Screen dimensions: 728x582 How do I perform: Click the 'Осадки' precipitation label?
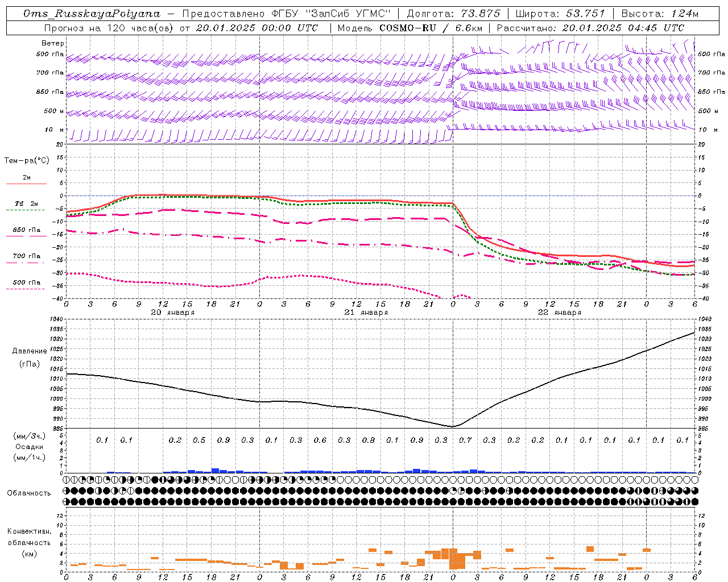tap(30, 447)
